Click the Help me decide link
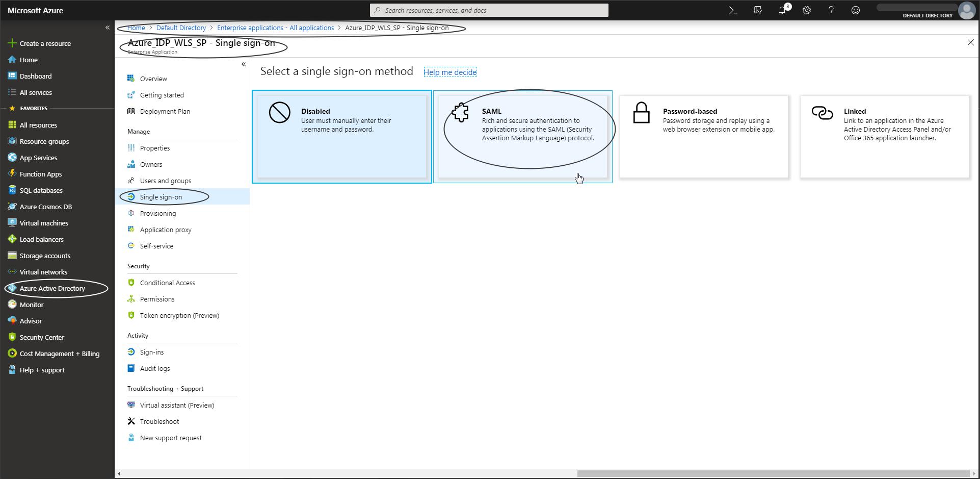The width and height of the screenshot is (980, 479). (450, 72)
